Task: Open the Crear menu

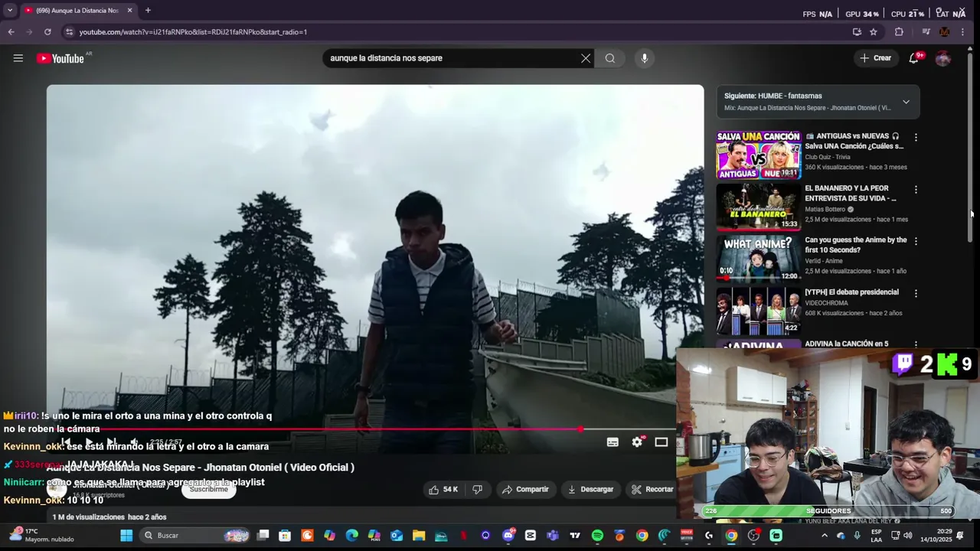Action: click(875, 58)
